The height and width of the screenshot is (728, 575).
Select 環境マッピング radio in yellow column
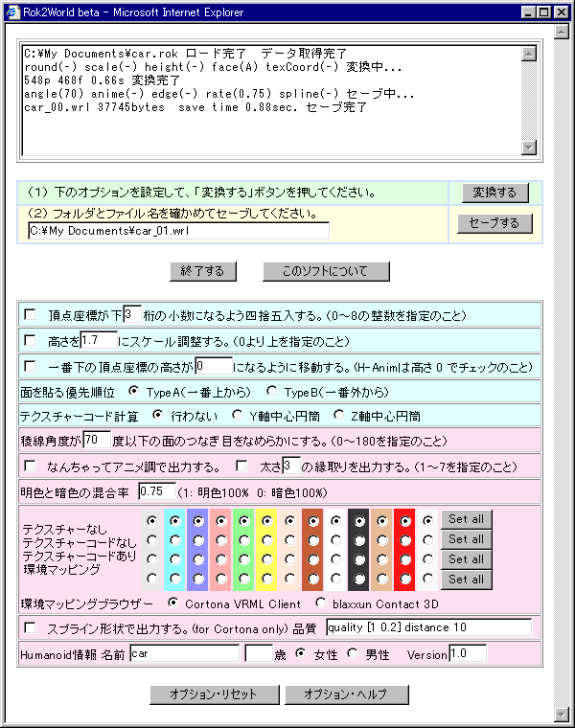(267, 579)
